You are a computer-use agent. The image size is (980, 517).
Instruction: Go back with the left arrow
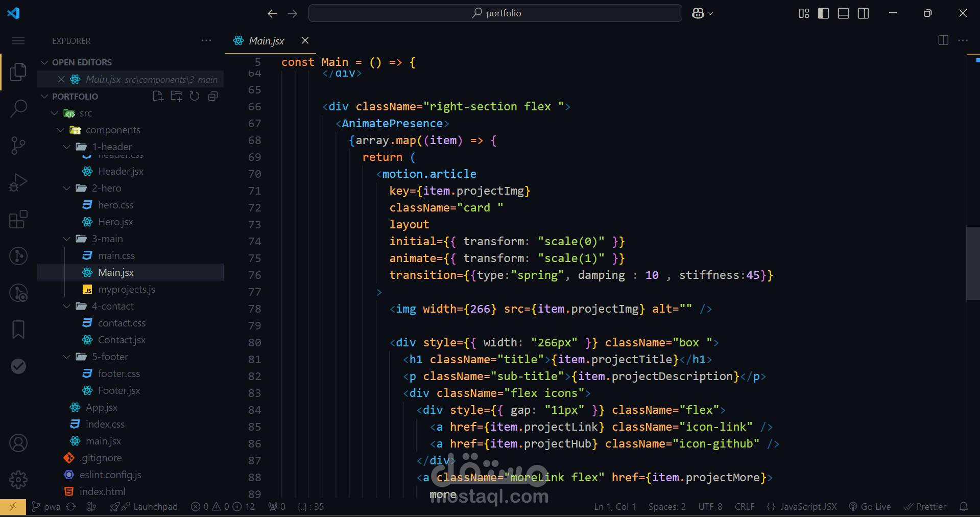point(272,13)
